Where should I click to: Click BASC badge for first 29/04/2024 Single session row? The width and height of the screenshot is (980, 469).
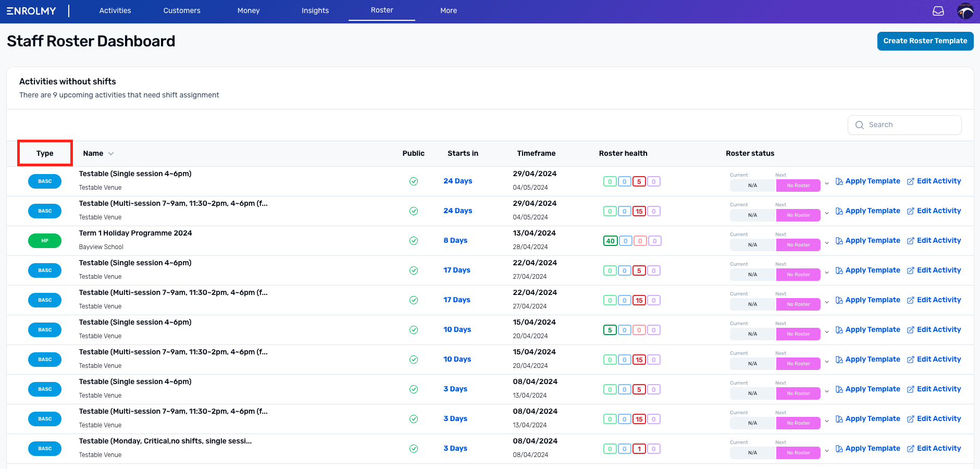[45, 181]
